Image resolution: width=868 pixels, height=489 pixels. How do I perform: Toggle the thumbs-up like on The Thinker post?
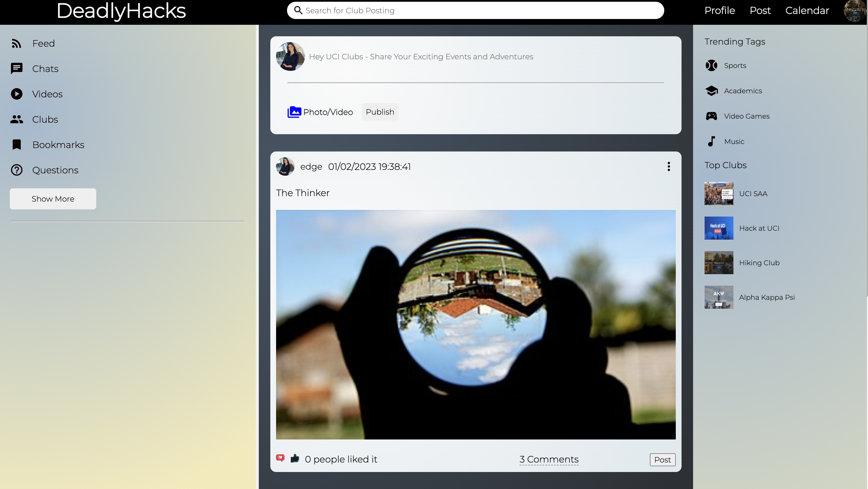(x=295, y=458)
